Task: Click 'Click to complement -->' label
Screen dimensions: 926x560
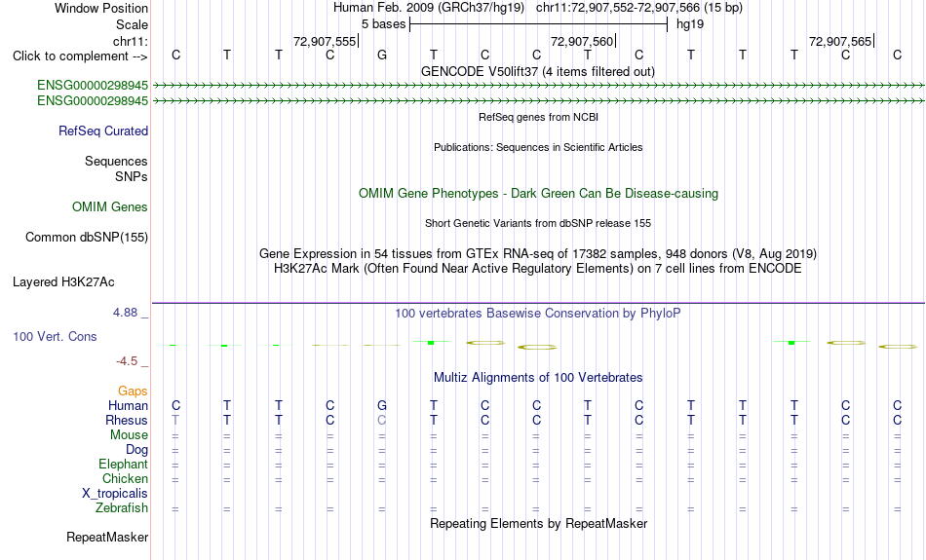Action: (x=80, y=56)
